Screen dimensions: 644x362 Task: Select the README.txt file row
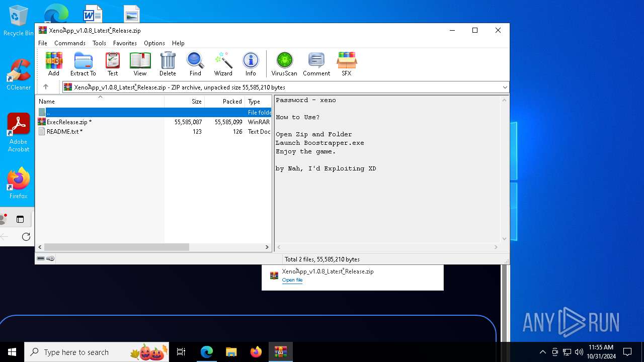(153, 132)
